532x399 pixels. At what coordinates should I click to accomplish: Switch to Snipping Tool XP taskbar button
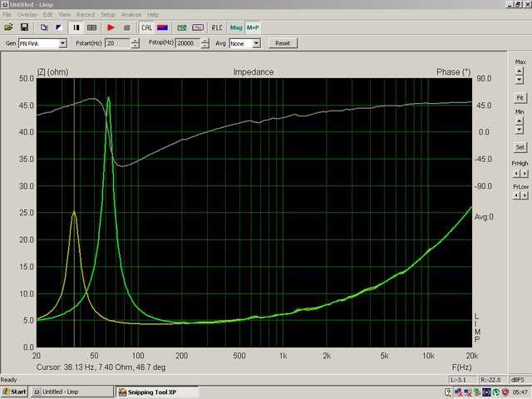(157, 392)
